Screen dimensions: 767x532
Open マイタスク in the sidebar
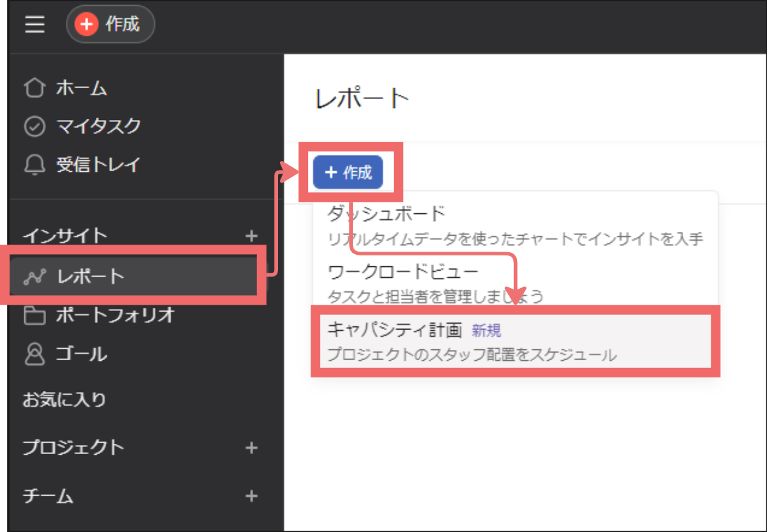tap(98, 126)
